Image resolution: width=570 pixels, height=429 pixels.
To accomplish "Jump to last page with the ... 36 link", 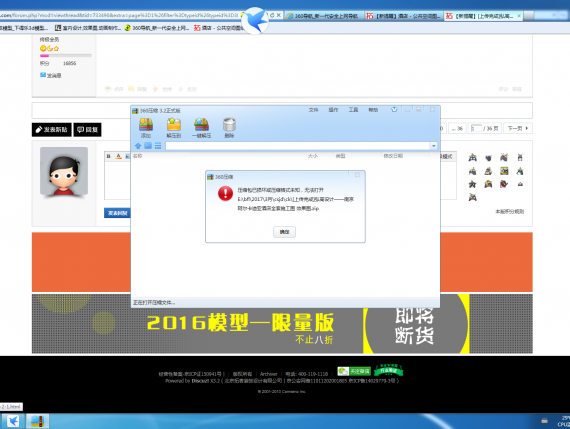I will coord(457,128).
